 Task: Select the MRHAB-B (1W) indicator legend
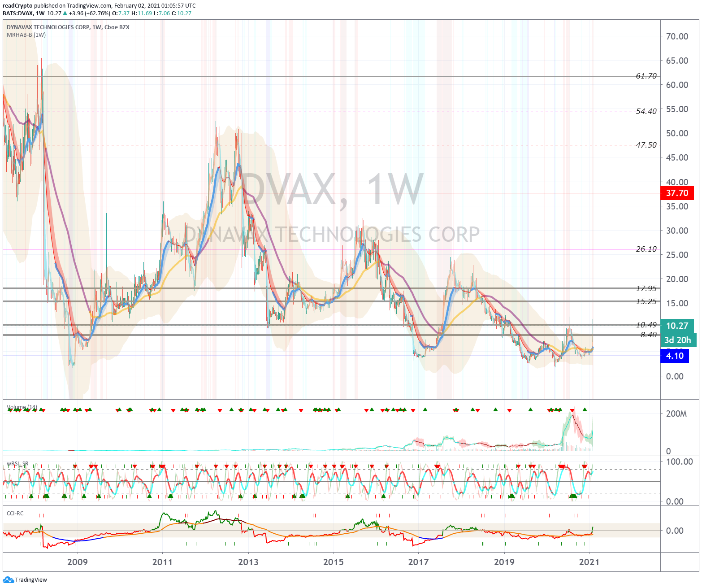click(x=26, y=35)
